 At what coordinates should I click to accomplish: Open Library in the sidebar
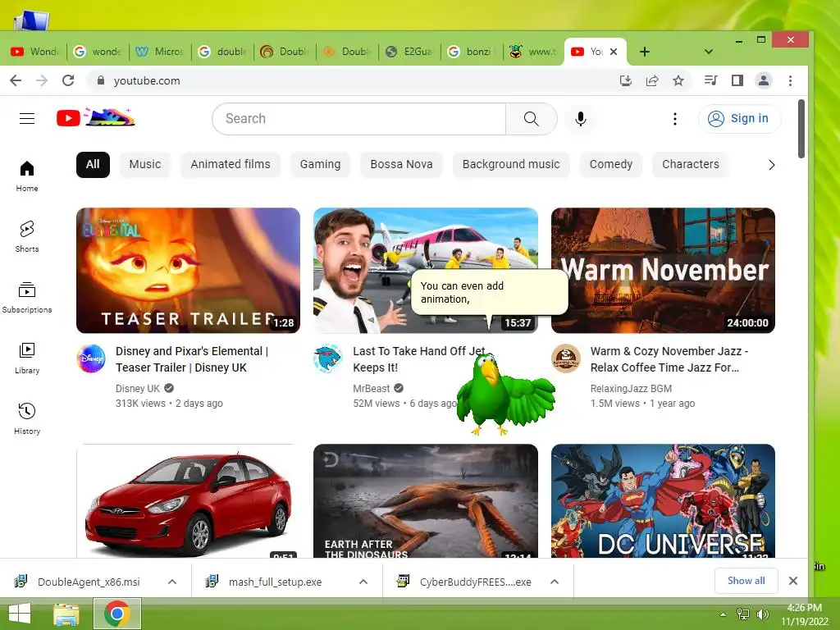pos(27,358)
